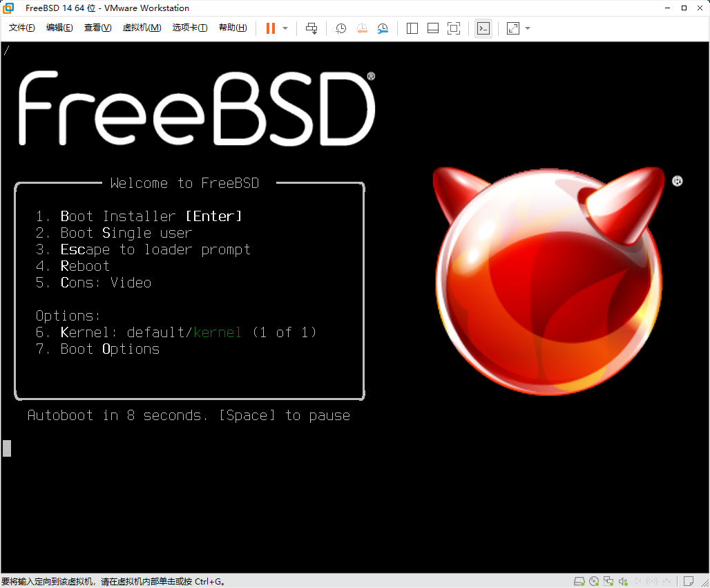Click '7. Boot Options' line
This screenshot has width=710, height=588.
tap(97, 349)
